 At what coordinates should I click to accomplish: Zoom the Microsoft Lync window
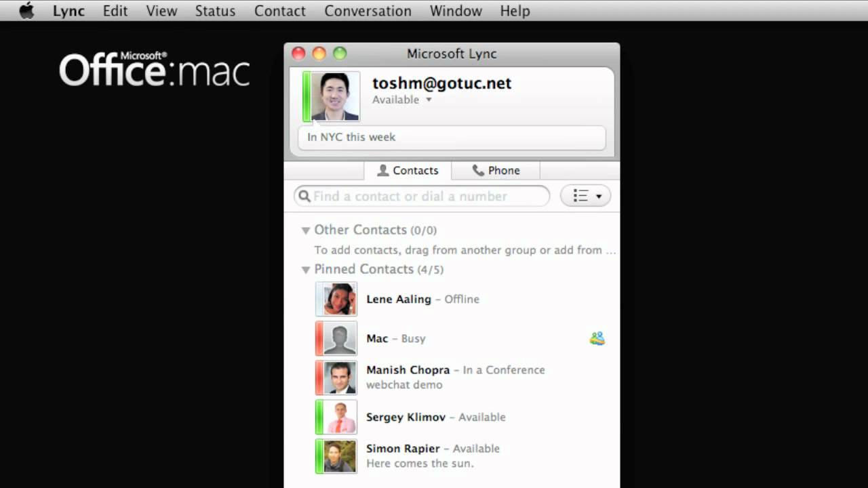[340, 54]
